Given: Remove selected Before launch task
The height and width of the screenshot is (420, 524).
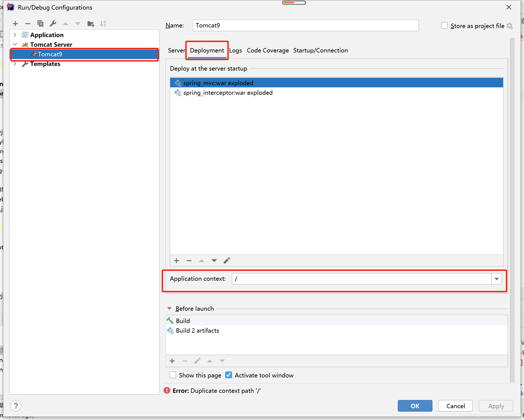Looking at the screenshot, I should coord(185,361).
